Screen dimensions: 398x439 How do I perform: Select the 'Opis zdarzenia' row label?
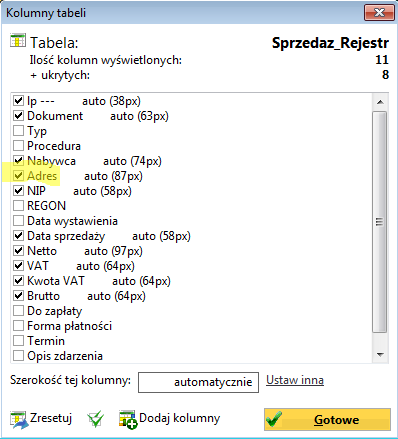click(65, 356)
